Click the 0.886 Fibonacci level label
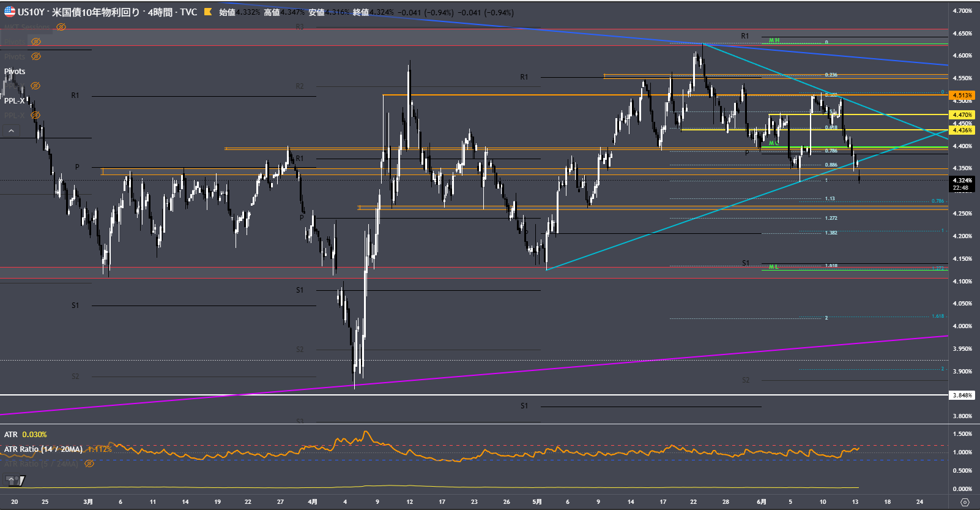980x510 pixels. (x=831, y=165)
